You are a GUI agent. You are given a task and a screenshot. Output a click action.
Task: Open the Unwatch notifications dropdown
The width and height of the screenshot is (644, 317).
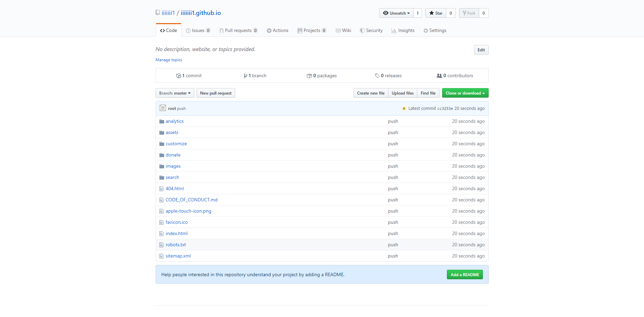click(x=396, y=13)
